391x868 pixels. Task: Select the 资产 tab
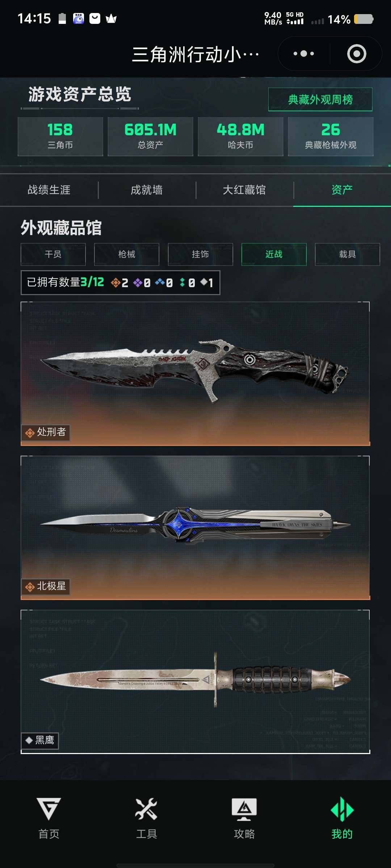click(x=342, y=190)
